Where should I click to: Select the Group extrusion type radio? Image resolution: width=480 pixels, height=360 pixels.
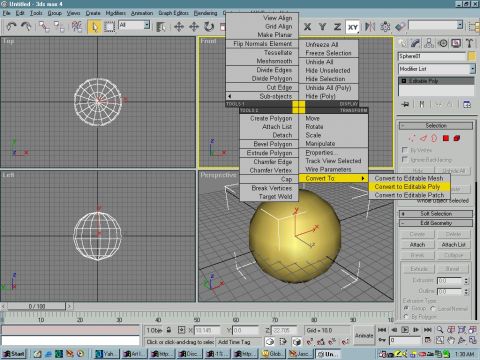pos(406,308)
